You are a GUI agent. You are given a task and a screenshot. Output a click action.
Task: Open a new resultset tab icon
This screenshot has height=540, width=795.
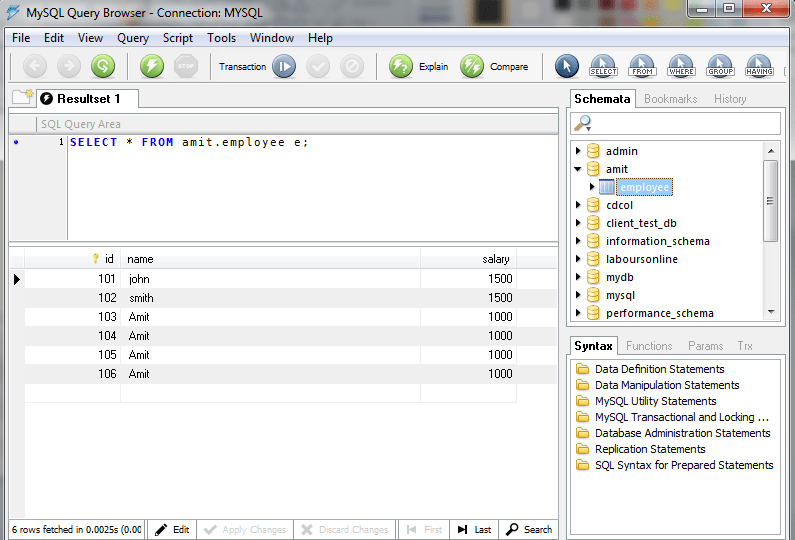tap(23, 96)
